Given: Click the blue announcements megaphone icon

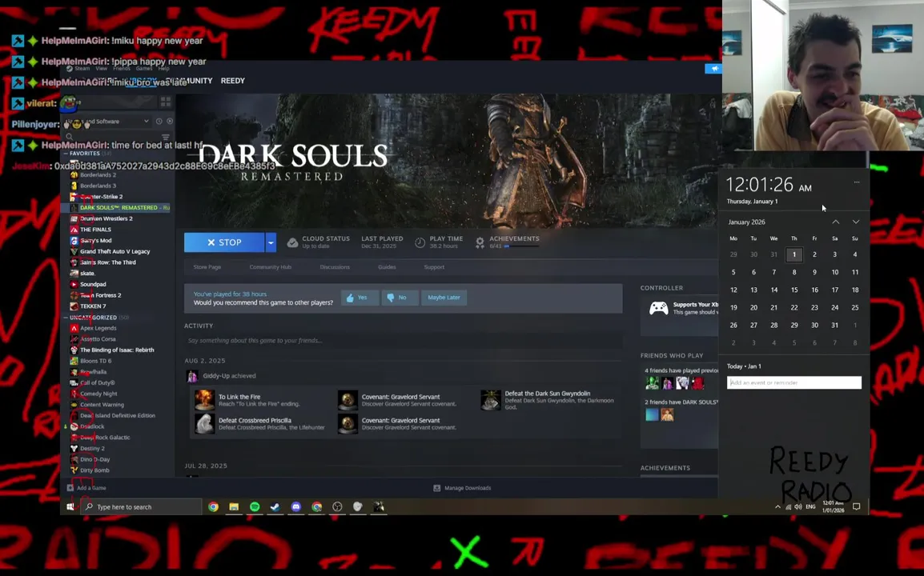Looking at the screenshot, I should [713, 69].
